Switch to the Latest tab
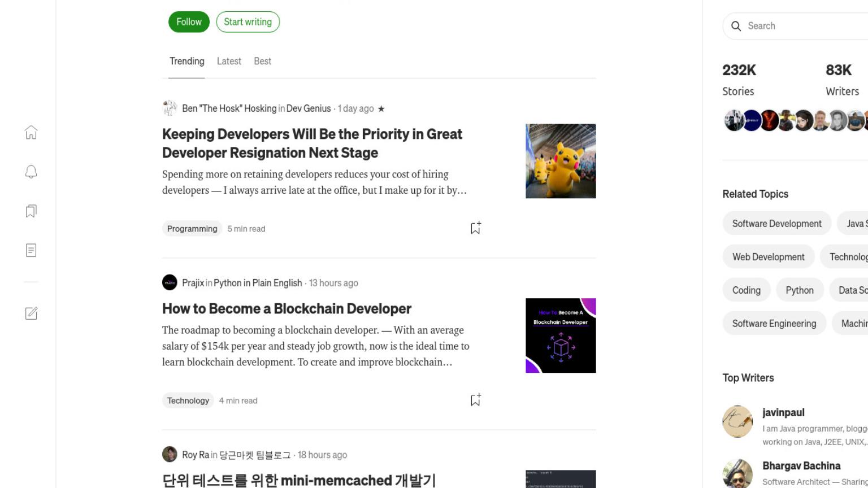The image size is (868, 488). 229,61
